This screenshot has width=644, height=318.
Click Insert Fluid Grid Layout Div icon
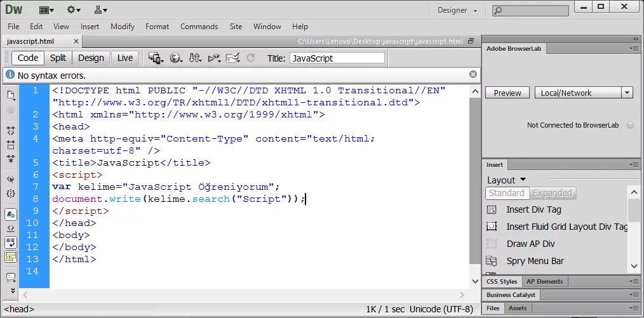[x=492, y=227]
